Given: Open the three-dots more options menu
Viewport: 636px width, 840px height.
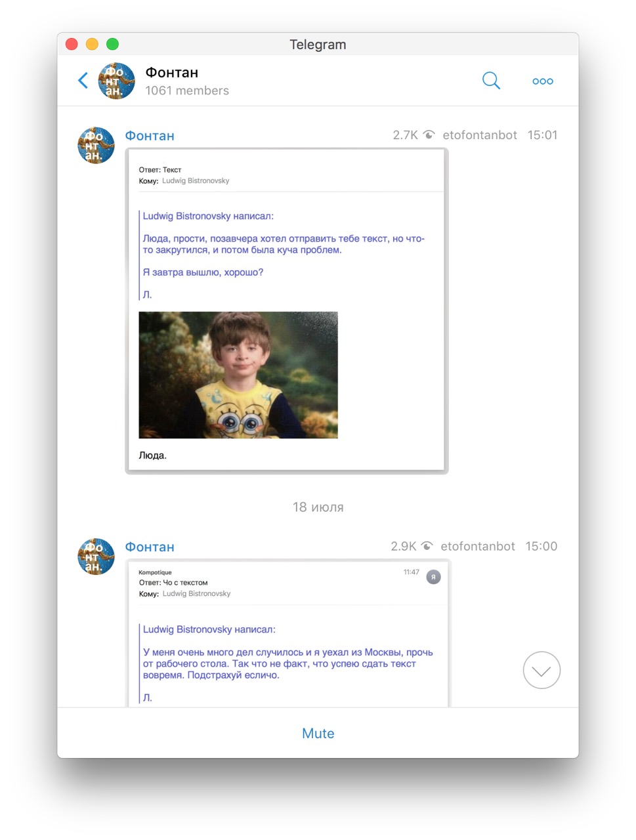Looking at the screenshot, I should 543,81.
